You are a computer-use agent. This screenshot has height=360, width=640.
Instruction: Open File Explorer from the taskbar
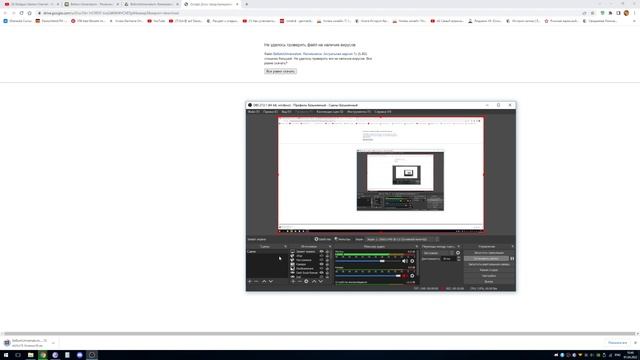(31, 355)
